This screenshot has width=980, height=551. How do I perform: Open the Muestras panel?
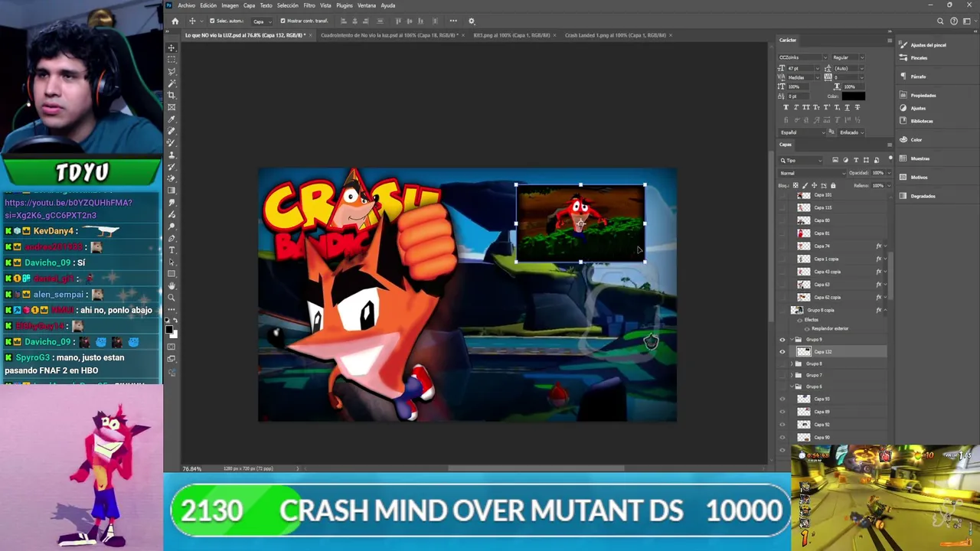point(914,158)
